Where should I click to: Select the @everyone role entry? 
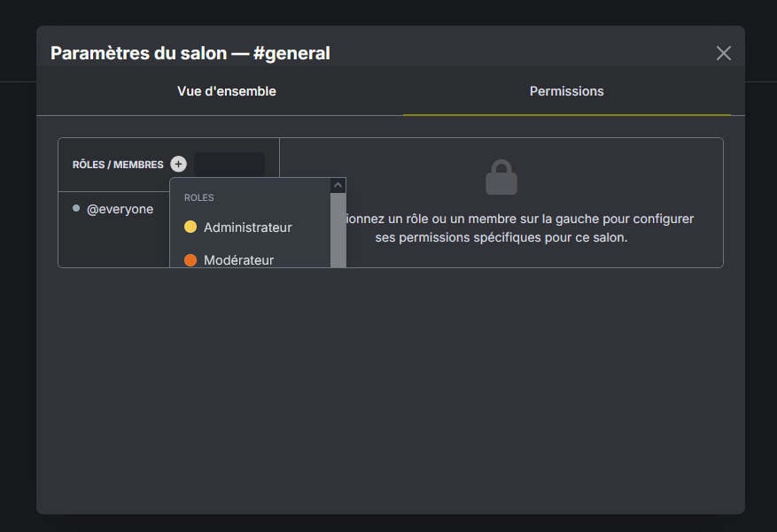tap(119, 209)
